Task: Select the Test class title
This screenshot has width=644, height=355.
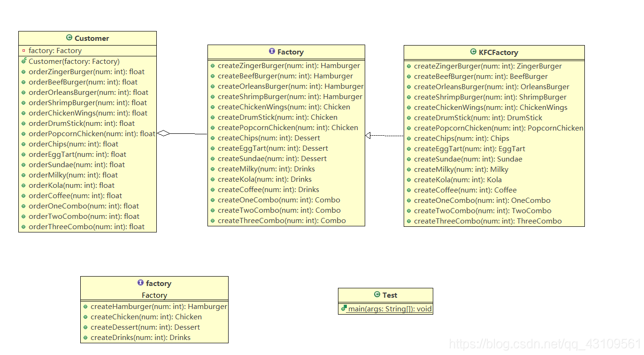Action: [390, 295]
